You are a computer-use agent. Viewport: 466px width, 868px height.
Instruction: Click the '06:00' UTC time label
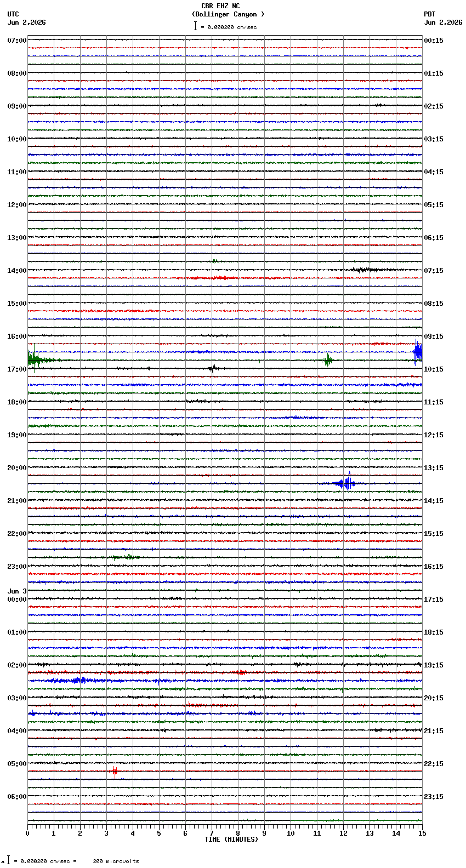(x=17, y=797)
